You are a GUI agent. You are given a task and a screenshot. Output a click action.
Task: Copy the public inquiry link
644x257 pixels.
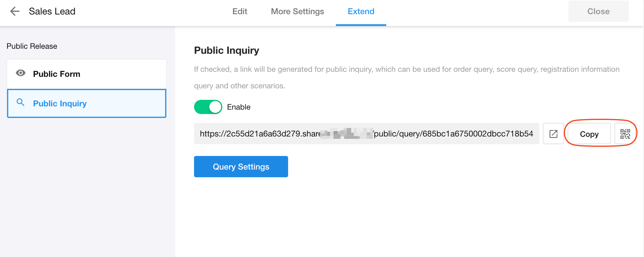[589, 134]
